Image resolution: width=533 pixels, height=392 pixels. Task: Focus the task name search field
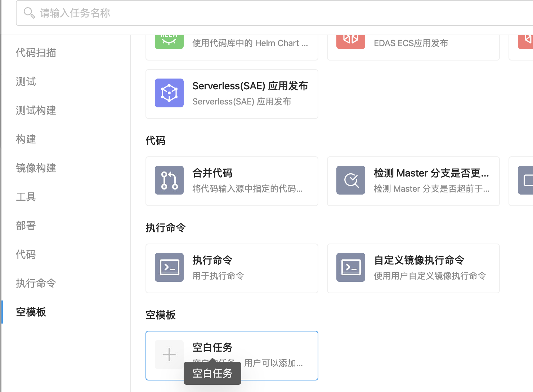274,13
